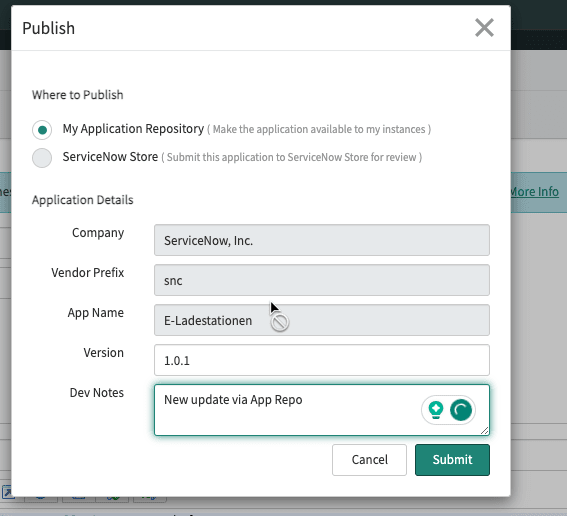The width and height of the screenshot is (567, 516).
Task: Select My Application Repository radio option
Action: click(x=42, y=130)
